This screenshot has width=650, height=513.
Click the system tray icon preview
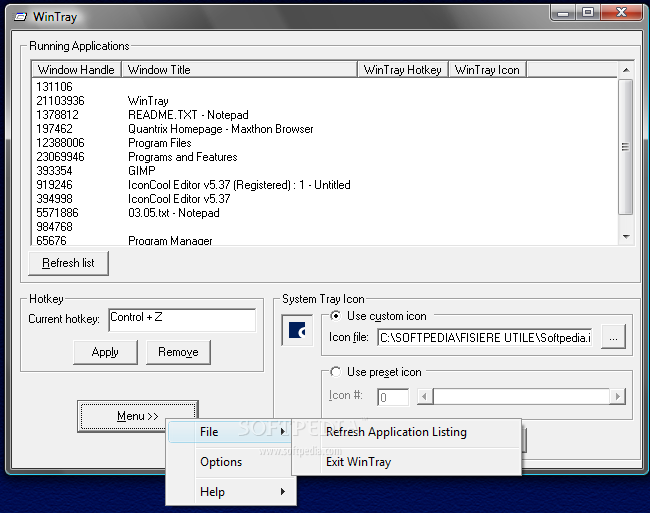(297, 330)
